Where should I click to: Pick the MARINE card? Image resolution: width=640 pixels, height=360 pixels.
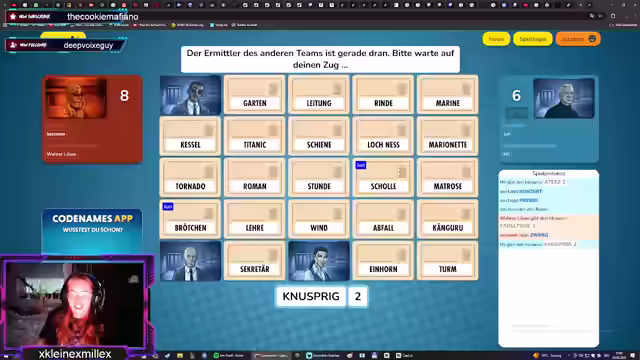point(447,95)
